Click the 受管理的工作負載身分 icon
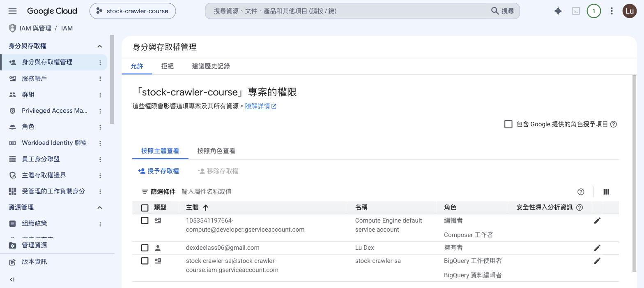Image resolution: width=644 pixels, height=288 pixels. click(x=12, y=191)
